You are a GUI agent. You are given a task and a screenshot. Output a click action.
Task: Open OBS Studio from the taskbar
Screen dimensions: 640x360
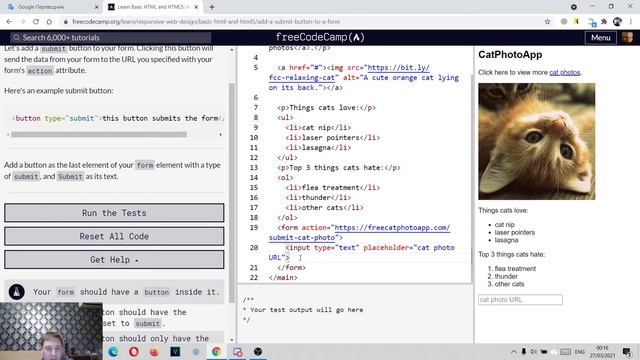click(x=258, y=351)
